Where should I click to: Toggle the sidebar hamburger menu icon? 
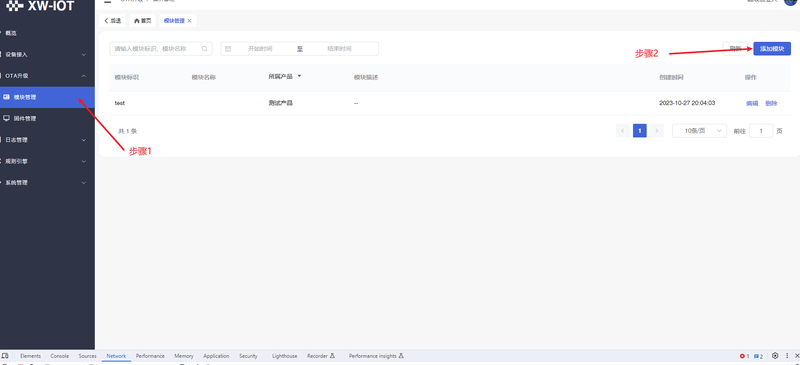point(108,2)
